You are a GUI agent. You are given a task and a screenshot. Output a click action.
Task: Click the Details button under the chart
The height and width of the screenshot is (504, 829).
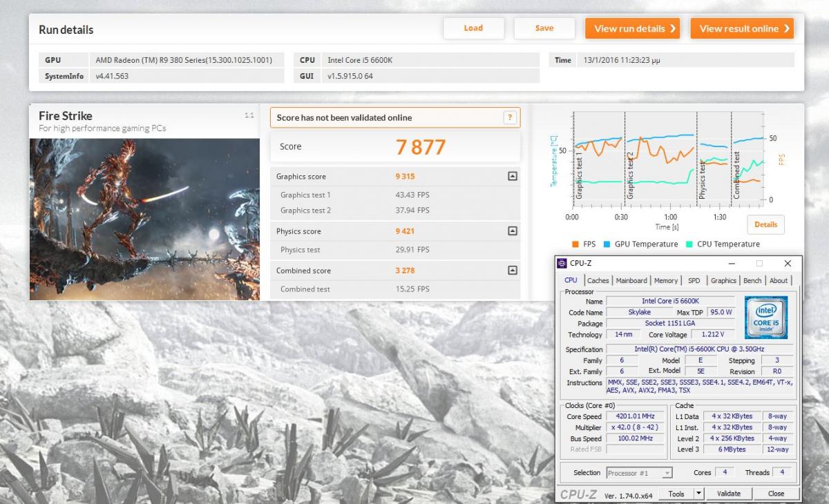click(765, 224)
